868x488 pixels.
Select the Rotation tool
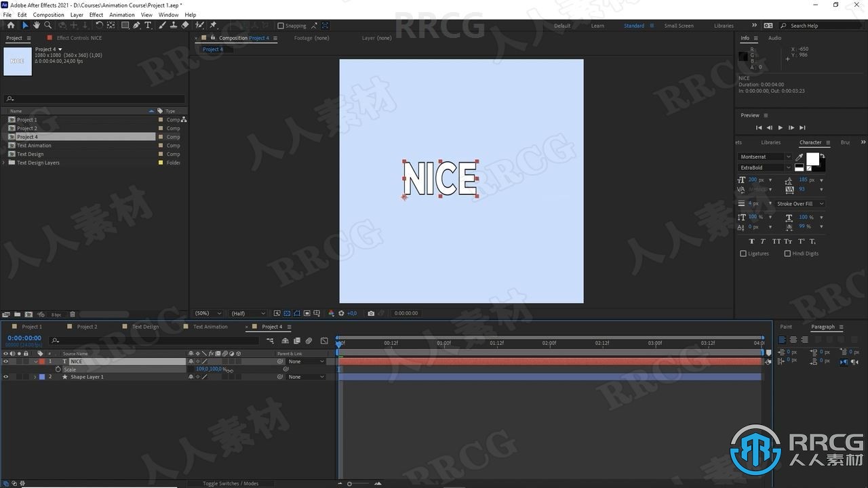(x=99, y=25)
